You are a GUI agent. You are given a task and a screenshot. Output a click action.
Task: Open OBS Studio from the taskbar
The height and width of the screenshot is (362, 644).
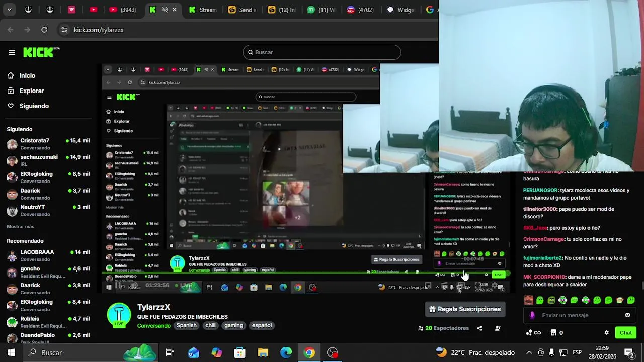[x=333, y=352]
